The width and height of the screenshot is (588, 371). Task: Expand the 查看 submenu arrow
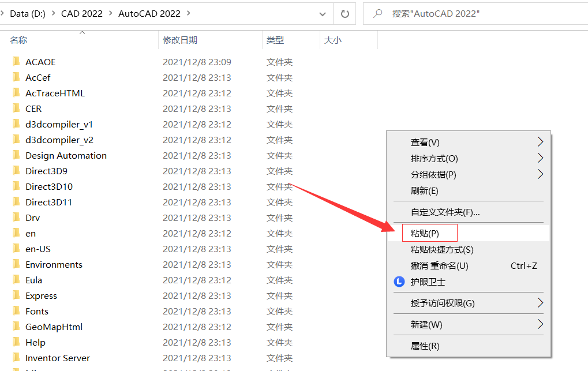pyautogui.click(x=541, y=141)
